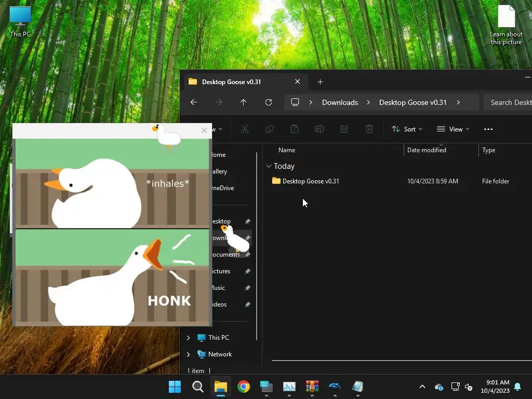Viewport: 532px width, 399px height.
Task: Click Downloads in the address breadcrumb
Action: [340, 102]
